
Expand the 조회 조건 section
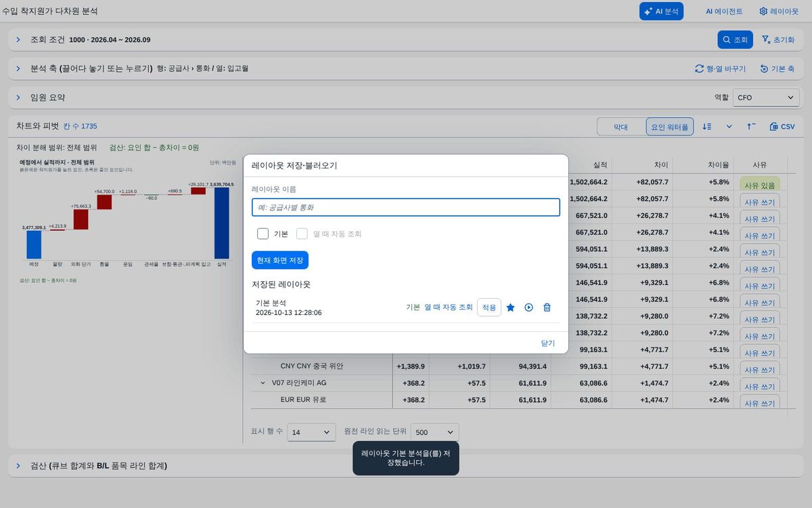(18, 40)
